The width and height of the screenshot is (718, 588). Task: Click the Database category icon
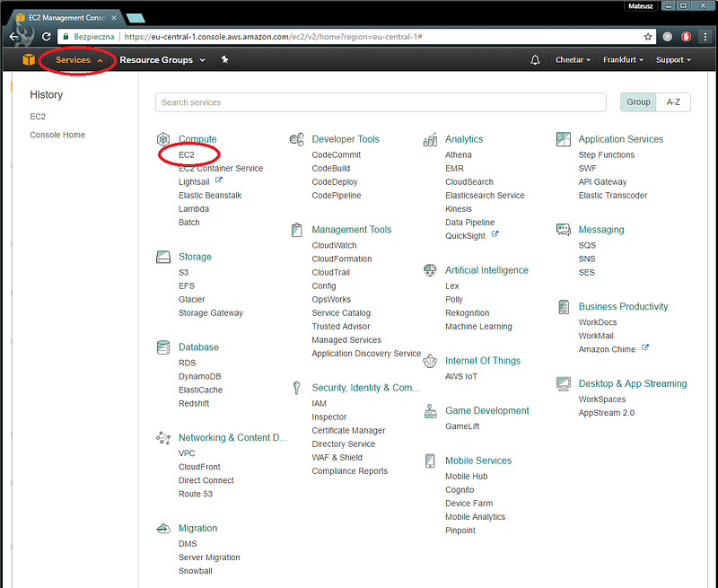(163, 347)
